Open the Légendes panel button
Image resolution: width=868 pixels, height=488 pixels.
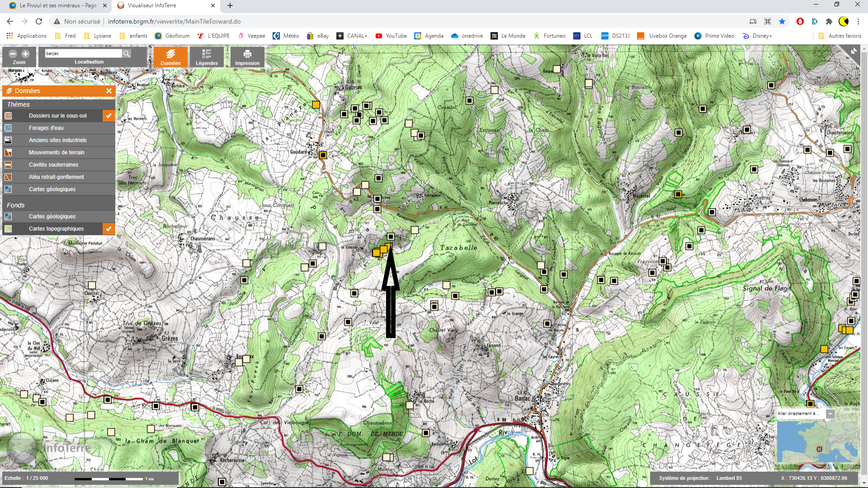207,57
